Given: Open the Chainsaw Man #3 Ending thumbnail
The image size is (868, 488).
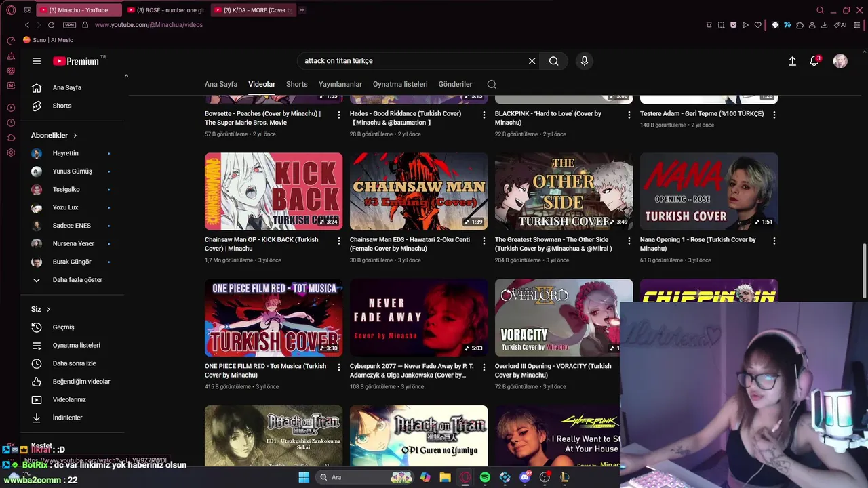Looking at the screenshot, I should pos(418,191).
